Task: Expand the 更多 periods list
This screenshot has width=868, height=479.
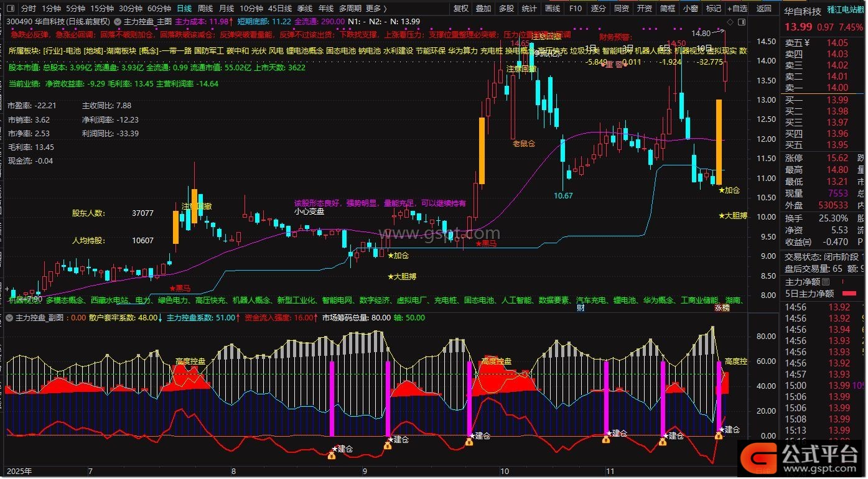Action: pos(376,9)
